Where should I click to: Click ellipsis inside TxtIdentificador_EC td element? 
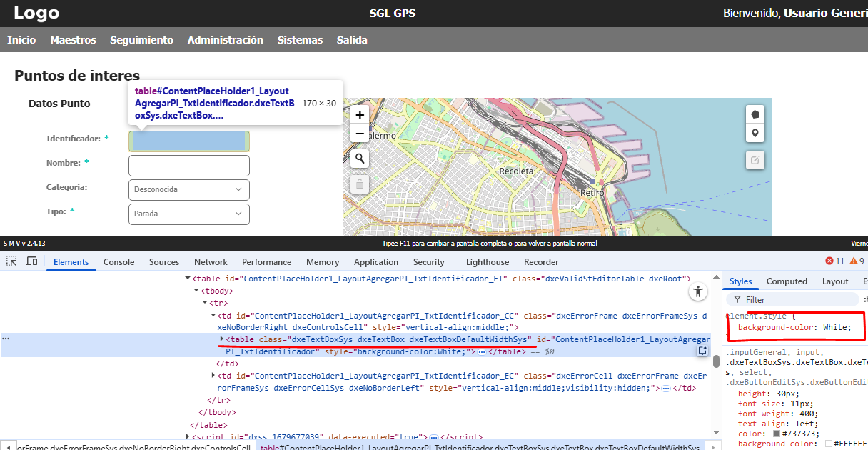pyautogui.click(x=665, y=388)
